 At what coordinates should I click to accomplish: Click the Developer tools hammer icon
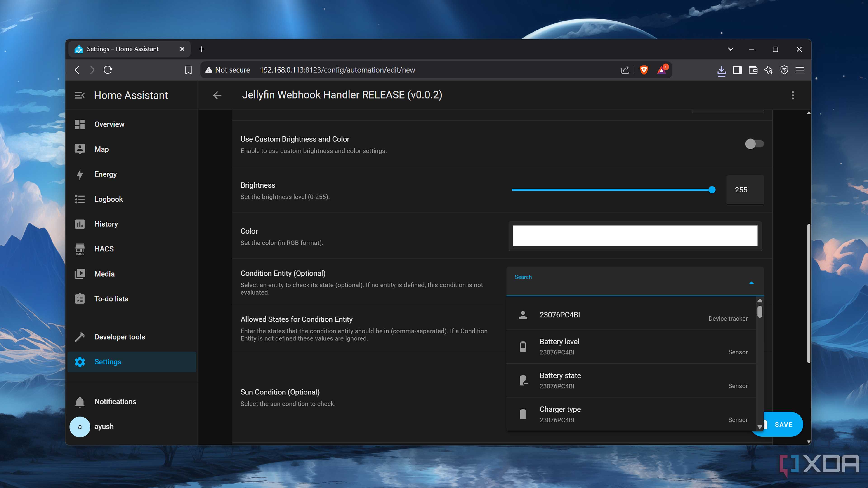(80, 337)
